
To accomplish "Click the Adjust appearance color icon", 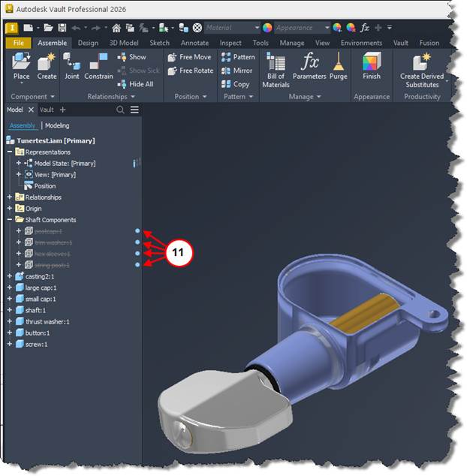I will pyautogui.click(x=337, y=28).
